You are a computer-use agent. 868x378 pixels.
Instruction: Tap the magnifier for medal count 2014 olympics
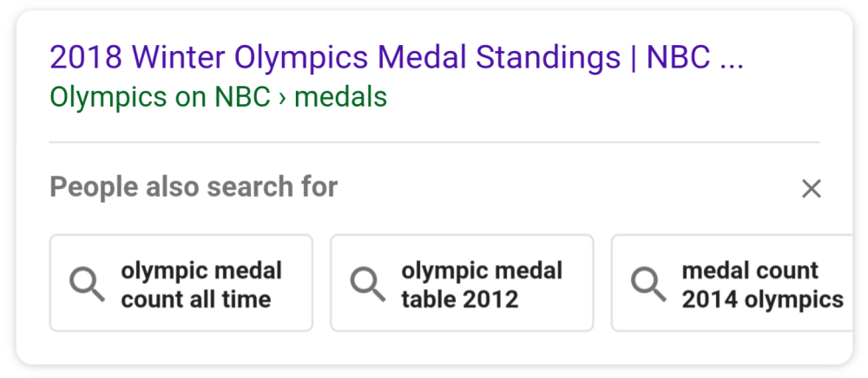pos(648,283)
